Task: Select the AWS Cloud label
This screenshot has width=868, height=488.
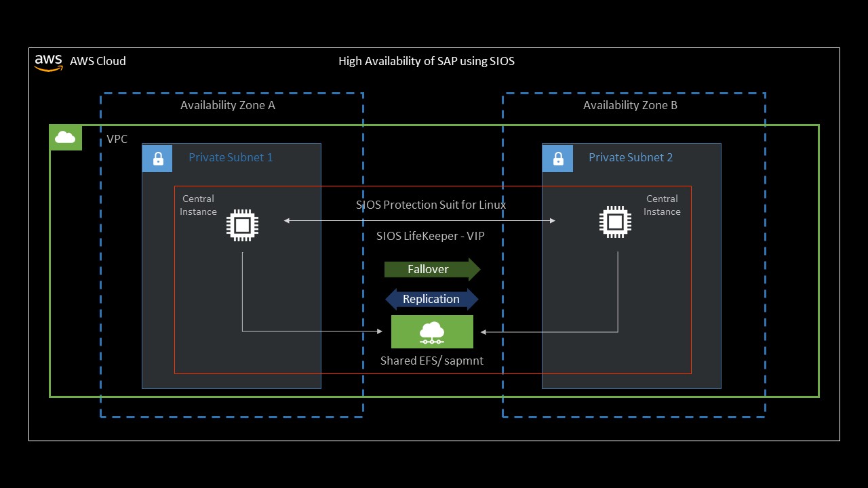Action: (x=98, y=61)
